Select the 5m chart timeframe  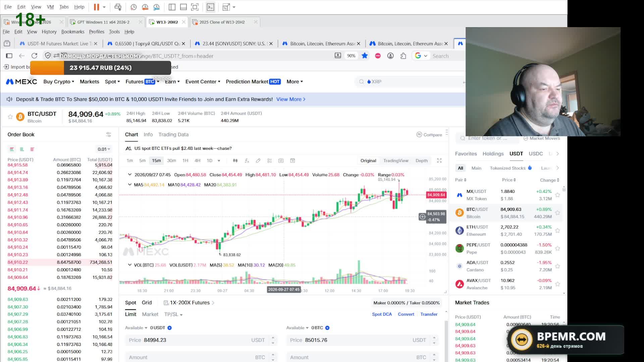coord(142,161)
